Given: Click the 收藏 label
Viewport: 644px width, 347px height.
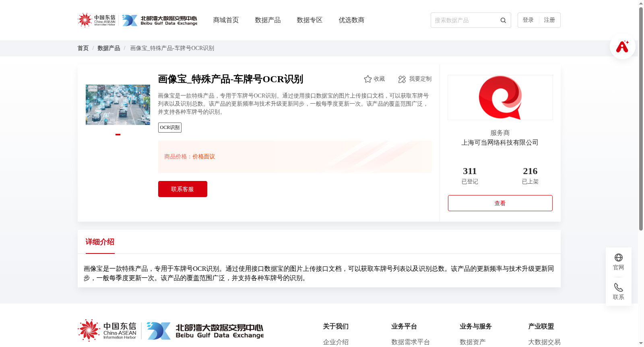Looking at the screenshot, I should click(x=379, y=79).
